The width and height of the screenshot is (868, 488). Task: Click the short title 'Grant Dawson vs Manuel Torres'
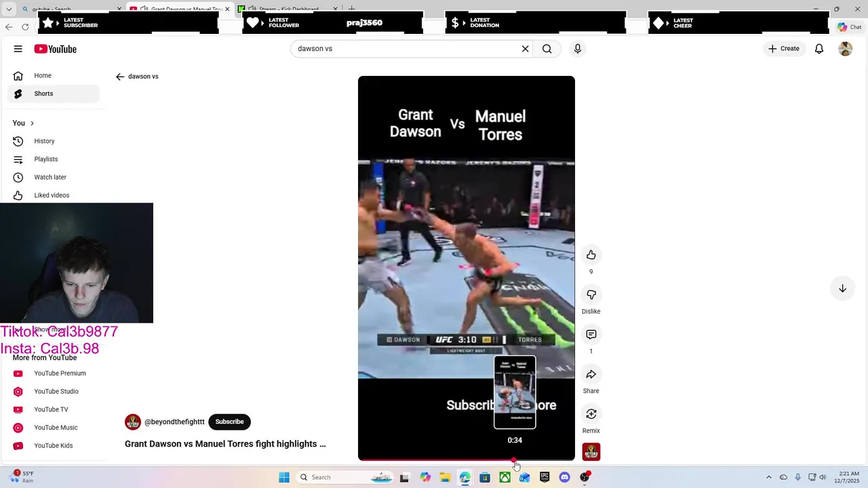coord(225,444)
